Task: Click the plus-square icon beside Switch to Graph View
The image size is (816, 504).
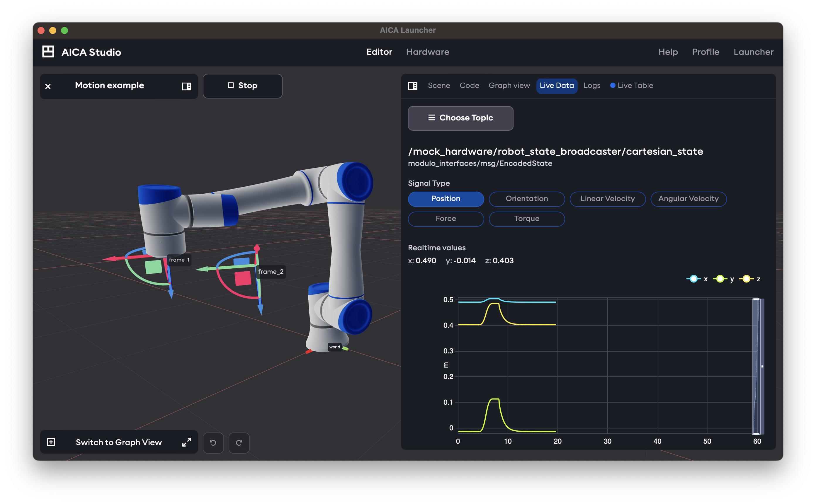Action: click(x=51, y=442)
